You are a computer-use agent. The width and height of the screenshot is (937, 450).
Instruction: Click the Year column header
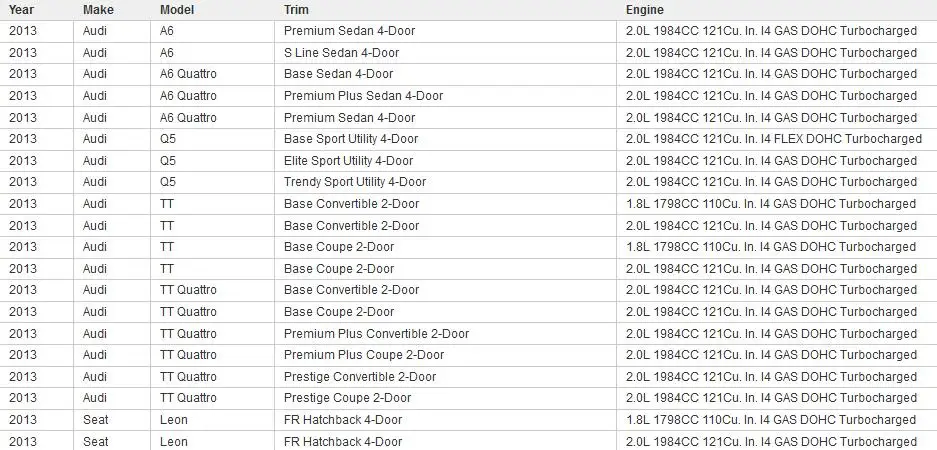[22, 10]
